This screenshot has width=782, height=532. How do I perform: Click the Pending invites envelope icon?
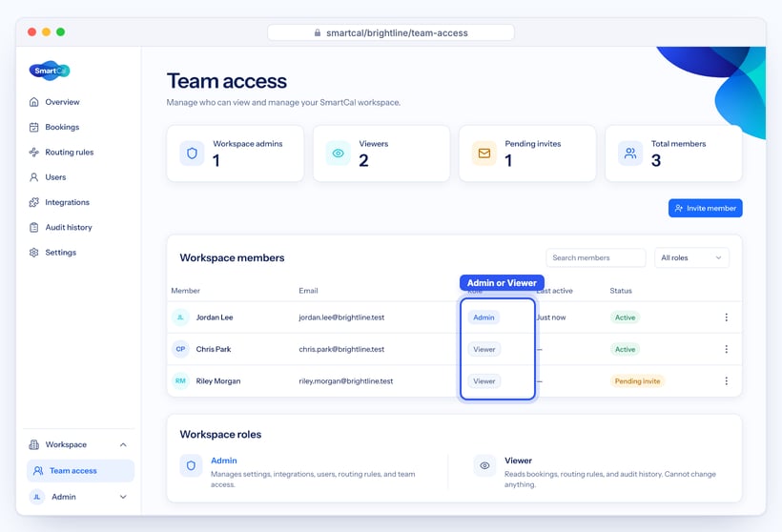[x=484, y=153]
